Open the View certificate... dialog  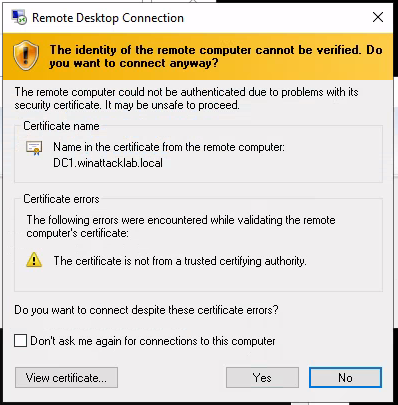click(66, 378)
